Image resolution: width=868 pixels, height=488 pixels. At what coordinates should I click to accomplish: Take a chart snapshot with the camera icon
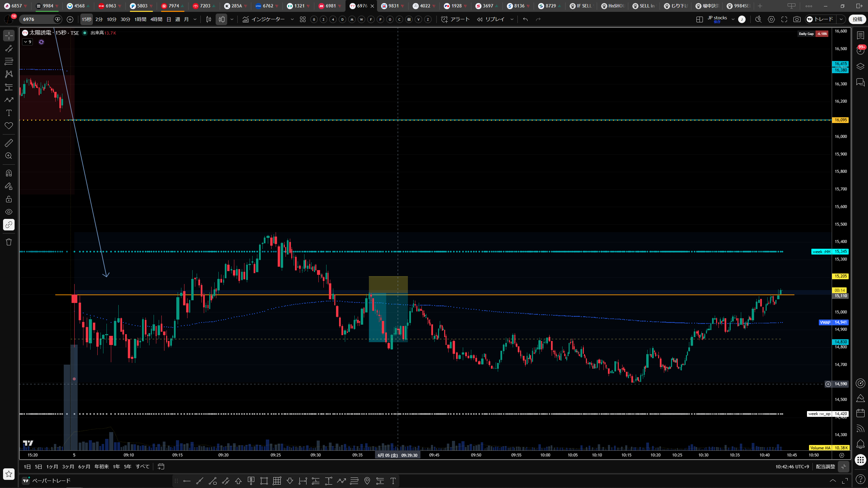[797, 19]
